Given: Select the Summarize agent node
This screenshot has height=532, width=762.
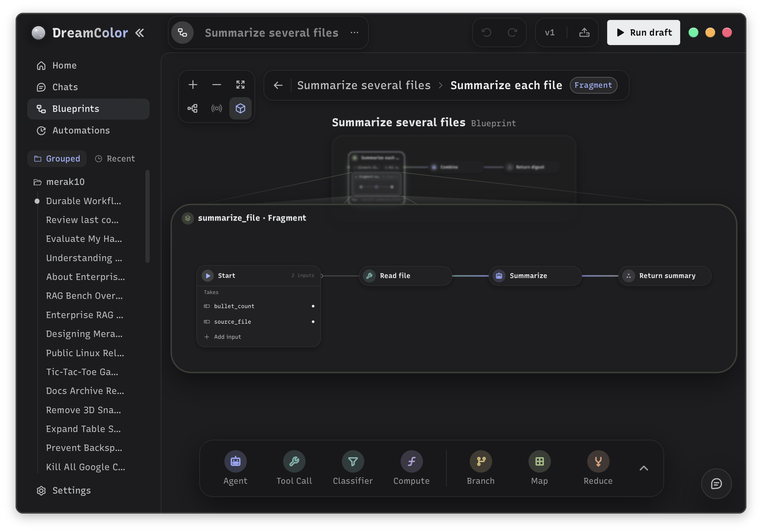Looking at the screenshot, I should tap(535, 276).
